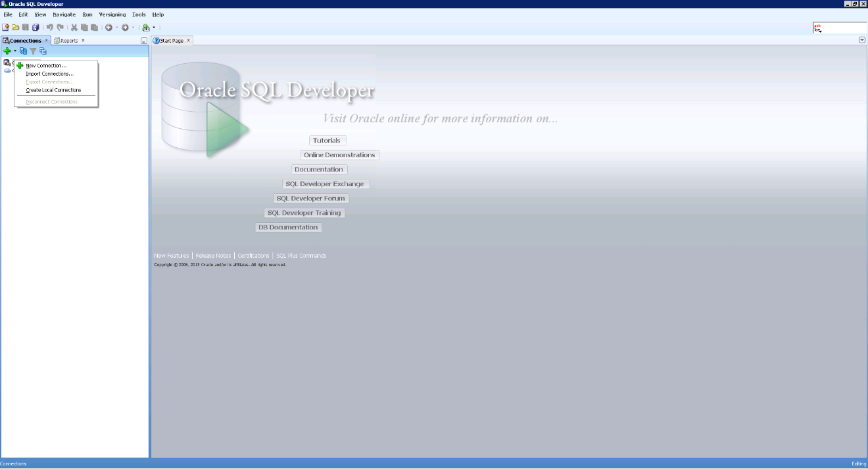Click the Paste toolbar icon
This screenshot has width=868, height=470.
(94, 28)
